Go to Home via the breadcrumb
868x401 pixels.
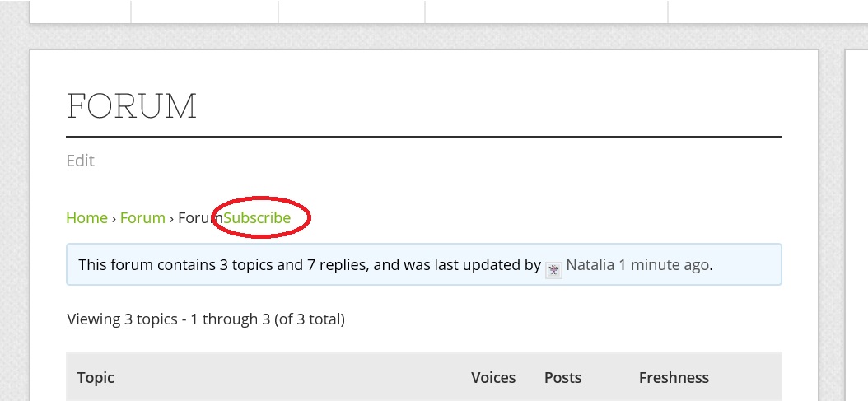87,217
